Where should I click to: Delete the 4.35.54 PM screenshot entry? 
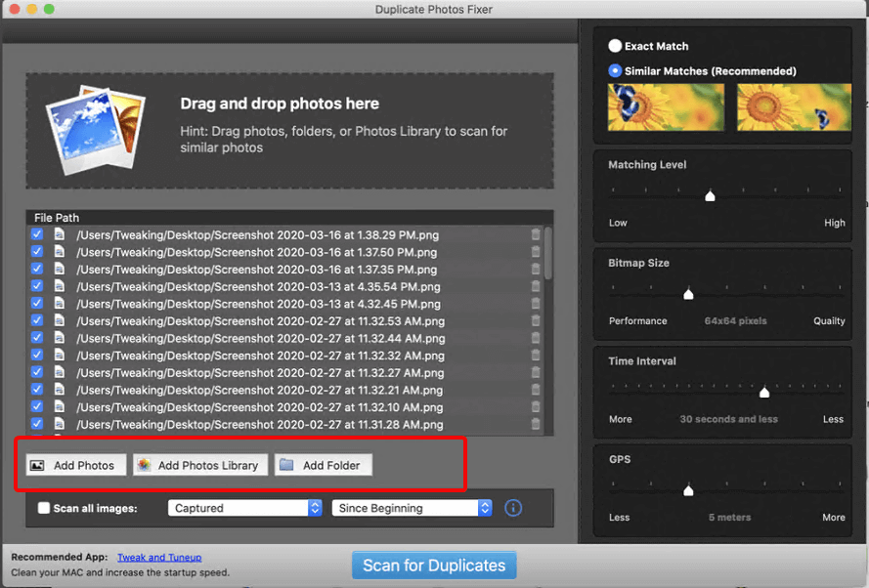(535, 287)
